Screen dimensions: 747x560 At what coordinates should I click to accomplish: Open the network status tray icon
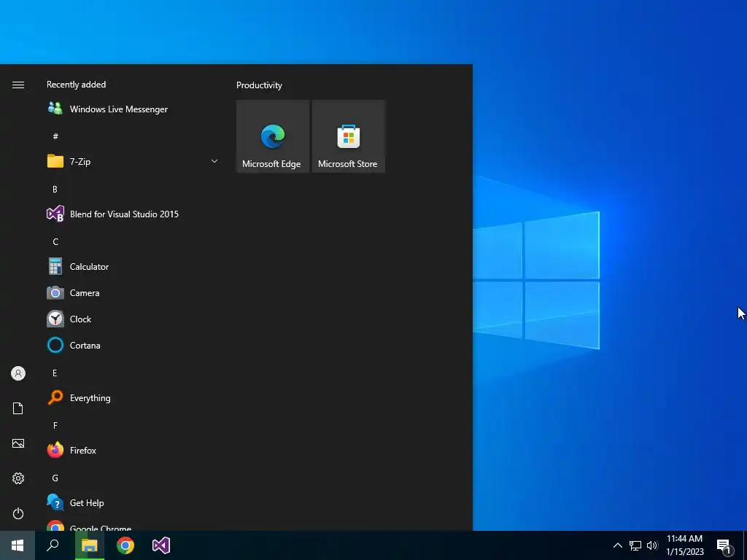pos(635,545)
